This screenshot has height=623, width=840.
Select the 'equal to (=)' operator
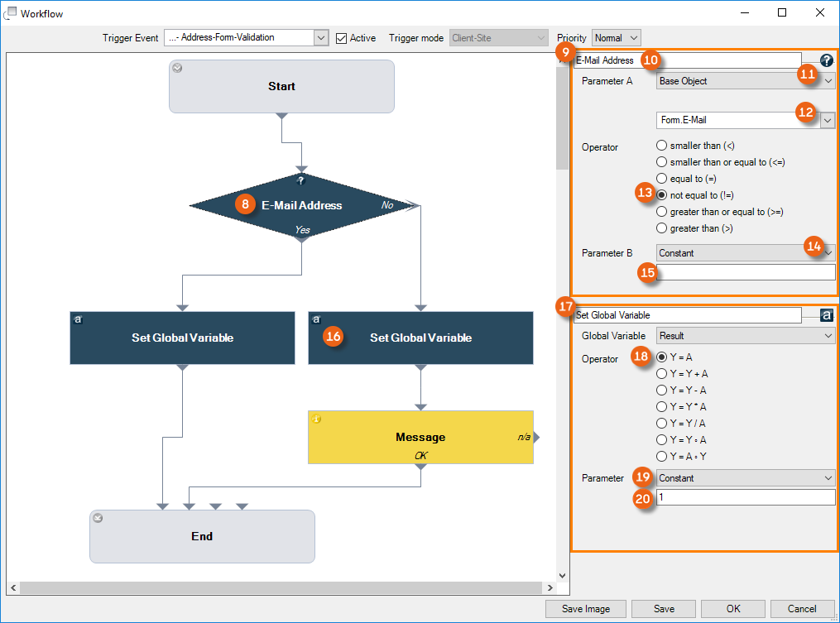click(x=662, y=179)
